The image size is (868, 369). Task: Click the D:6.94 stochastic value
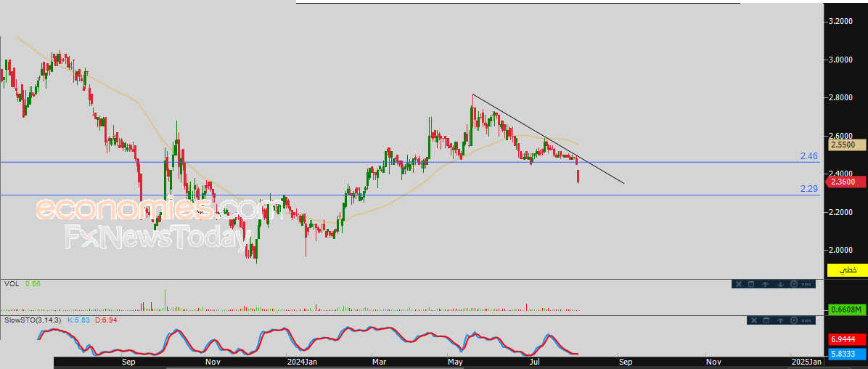(x=106, y=320)
